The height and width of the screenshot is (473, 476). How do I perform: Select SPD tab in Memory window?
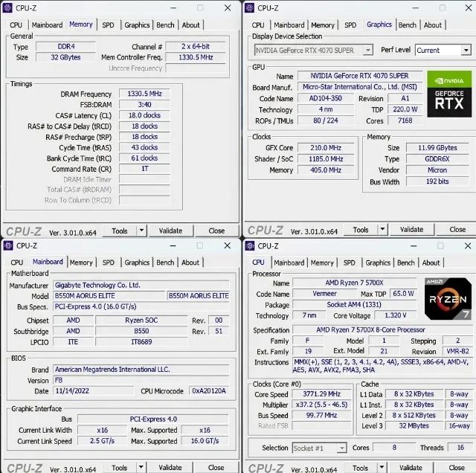tap(108, 25)
